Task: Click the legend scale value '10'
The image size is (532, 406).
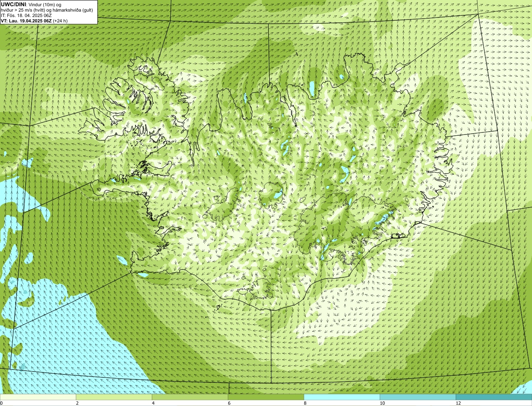Action: [x=382, y=403]
